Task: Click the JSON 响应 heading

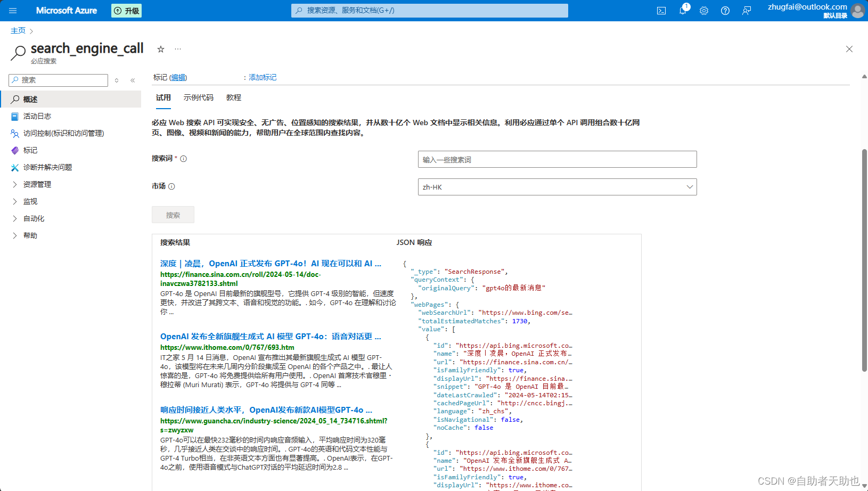Action: [414, 243]
